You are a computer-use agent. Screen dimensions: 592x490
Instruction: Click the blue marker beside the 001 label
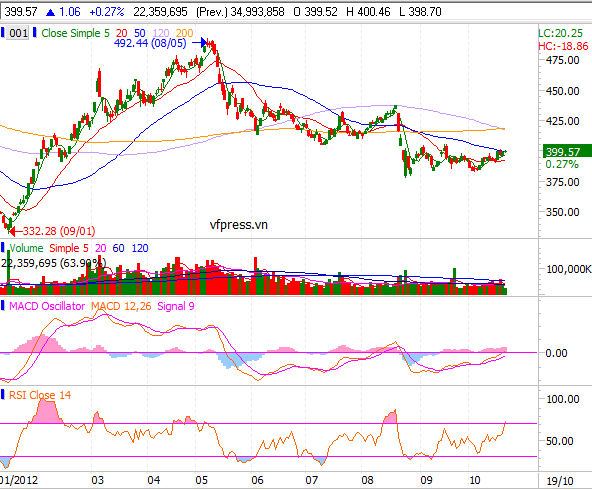(x=2, y=33)
